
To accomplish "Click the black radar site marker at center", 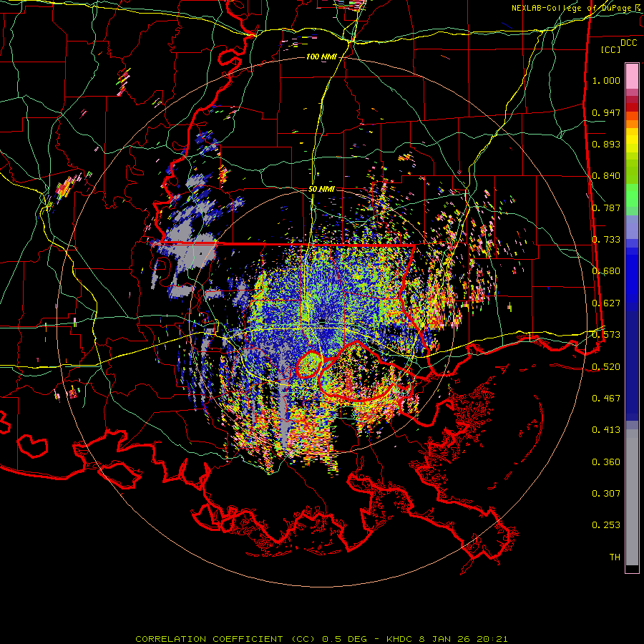I will click(323, 321).
